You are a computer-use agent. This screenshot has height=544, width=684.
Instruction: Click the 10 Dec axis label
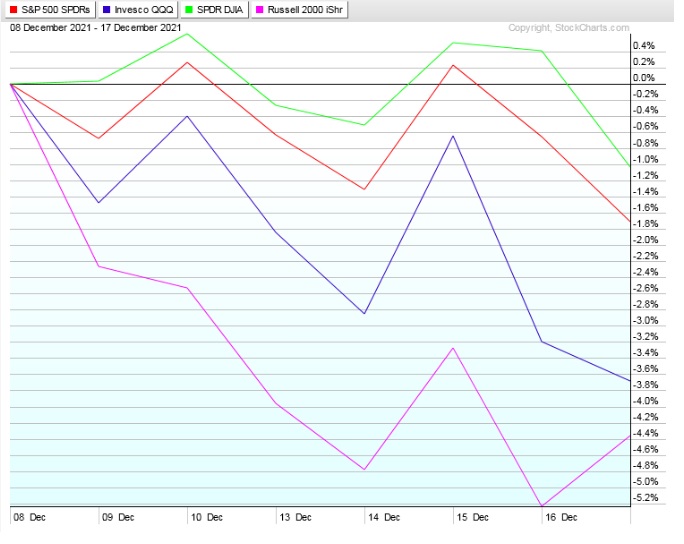207,517
